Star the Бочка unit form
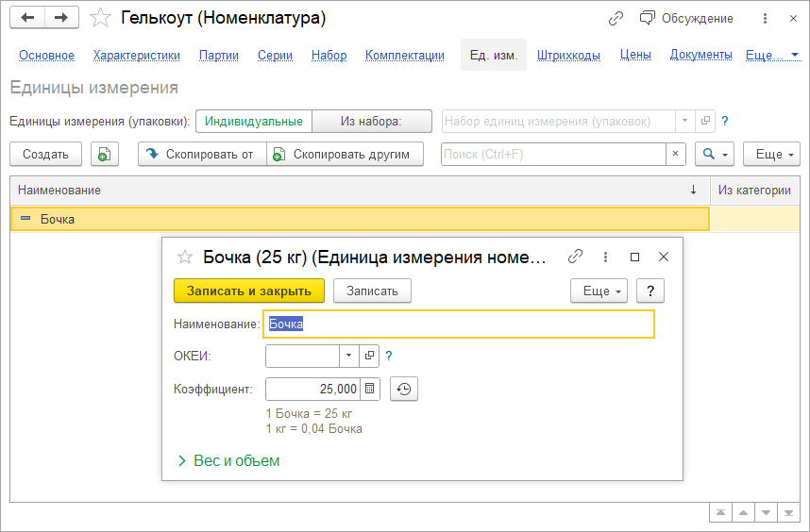The height and width of the screenshot is (532, 810). [x=185, y=257]
